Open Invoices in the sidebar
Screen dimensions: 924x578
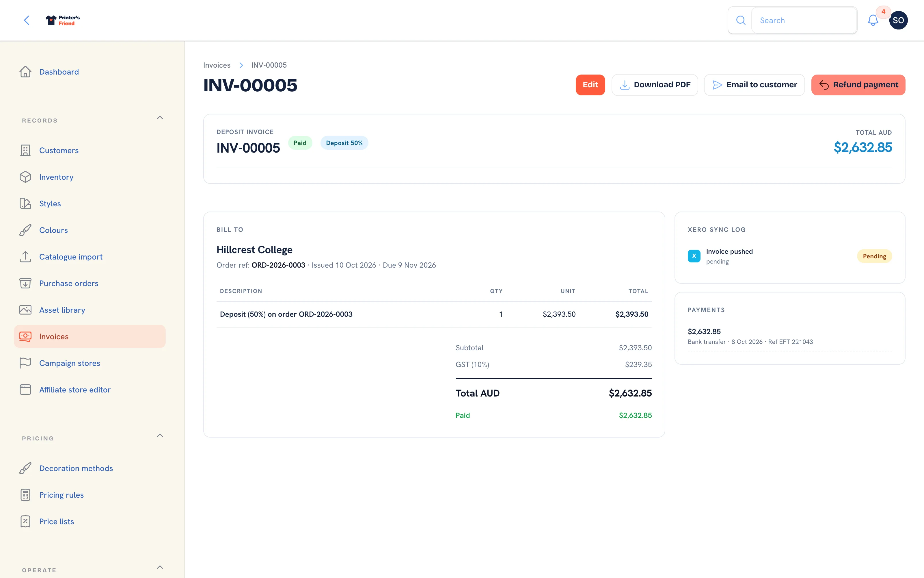[x=90, y=336]
